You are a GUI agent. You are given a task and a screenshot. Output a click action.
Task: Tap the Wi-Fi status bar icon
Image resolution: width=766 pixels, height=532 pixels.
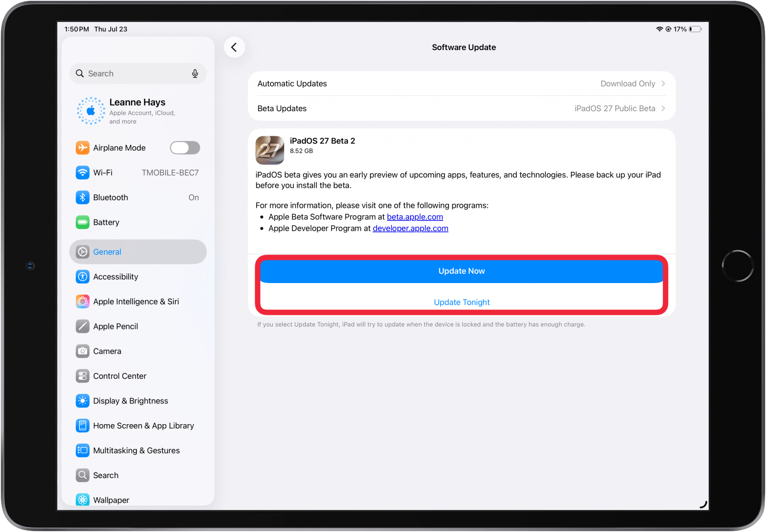click(x=660, y=29)
